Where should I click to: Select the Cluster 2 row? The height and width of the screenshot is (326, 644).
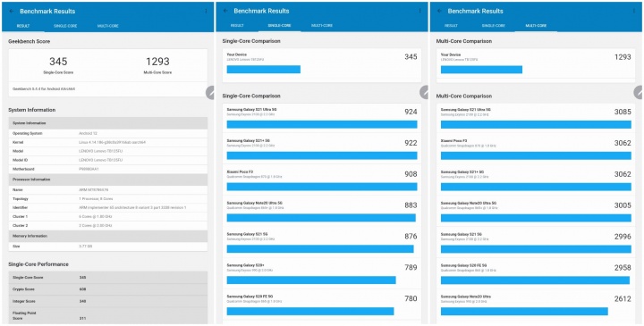click(x=108, y=226)
